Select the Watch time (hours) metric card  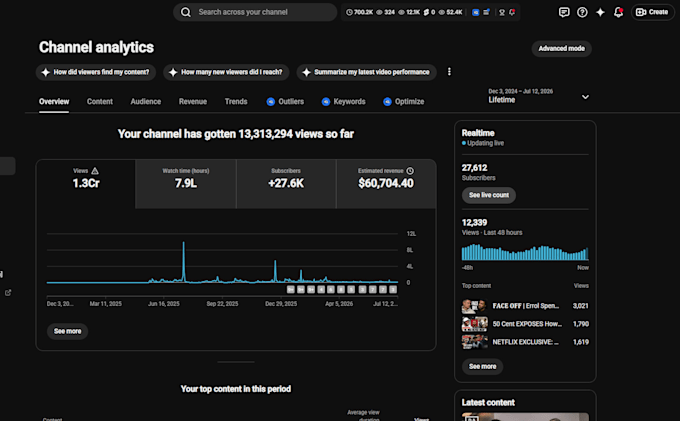click(186, 184)
